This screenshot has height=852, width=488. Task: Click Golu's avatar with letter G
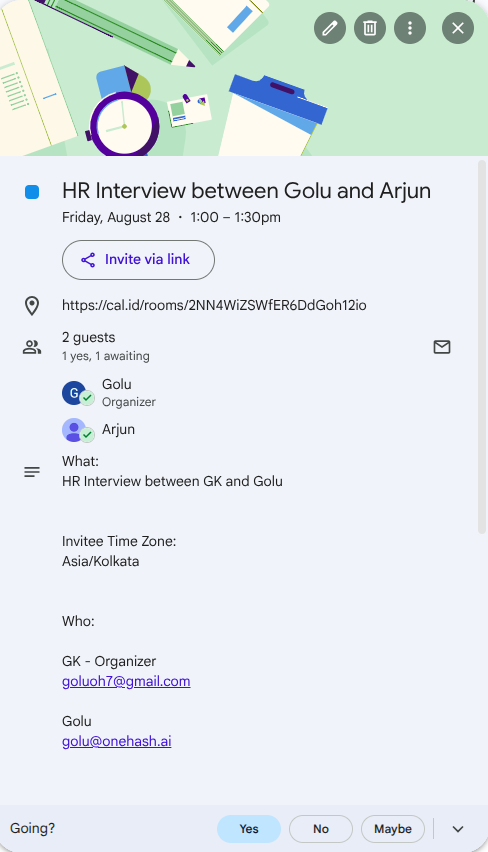click(x=74, y=393)
